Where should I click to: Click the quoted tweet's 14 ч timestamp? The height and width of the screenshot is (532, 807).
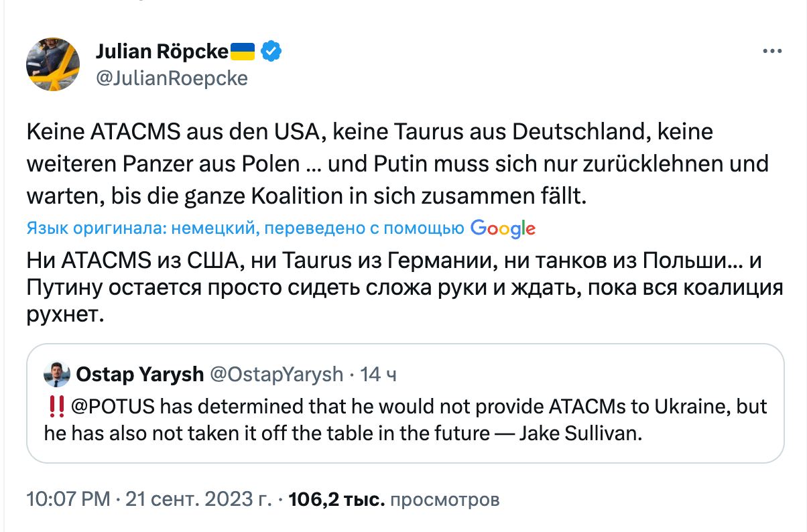(379, 375)
